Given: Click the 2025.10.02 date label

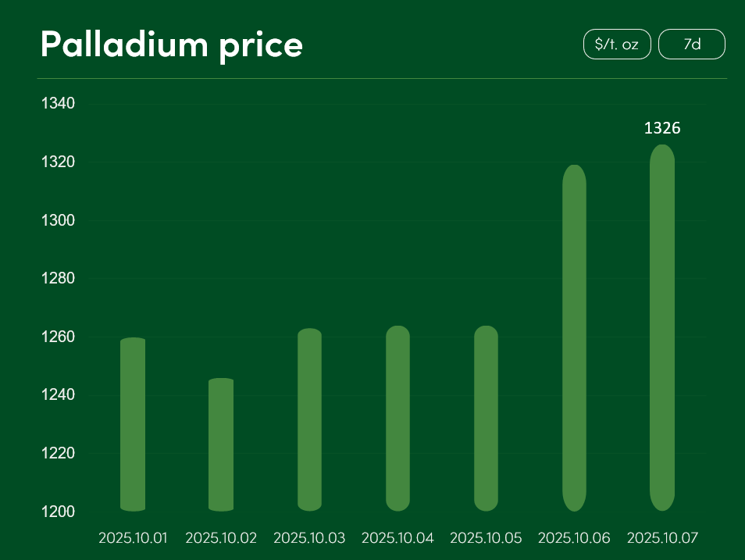Looking at the screenshot, I should pos(221,538).
